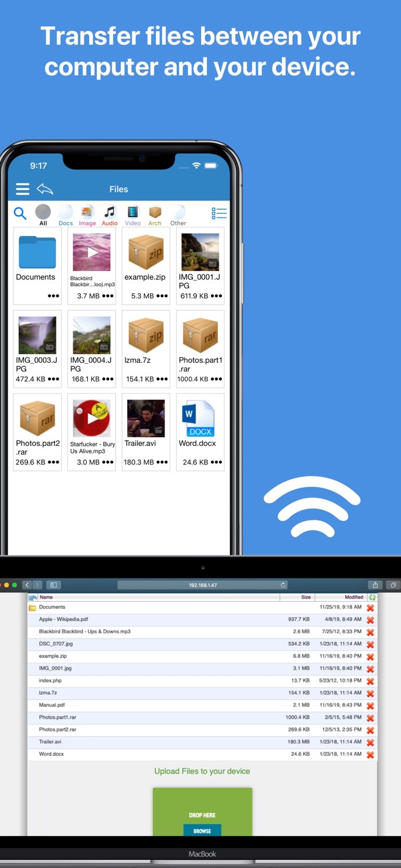Screen dimensions: 401x868
Task: Delete index.php using red X
Action: click(370, 681)
